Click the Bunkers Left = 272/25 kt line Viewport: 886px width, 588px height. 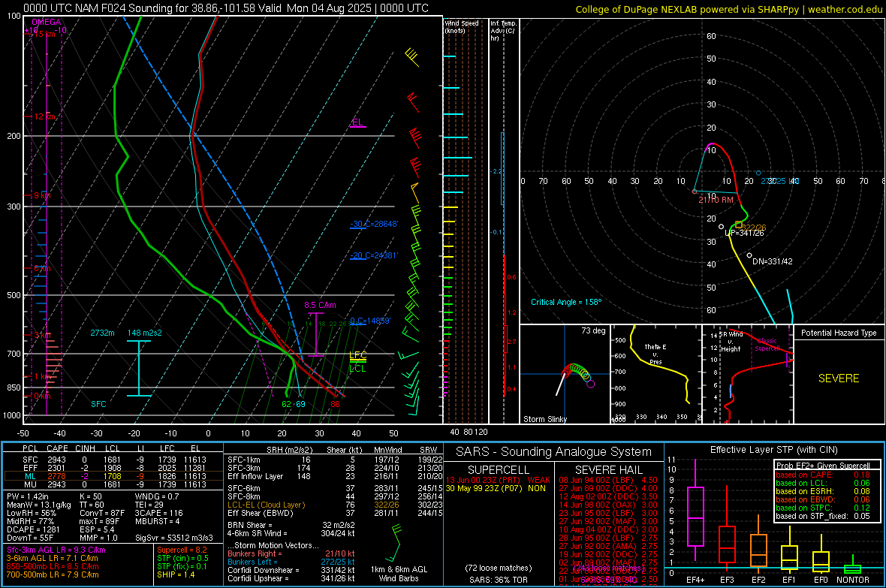click(291, 562)
